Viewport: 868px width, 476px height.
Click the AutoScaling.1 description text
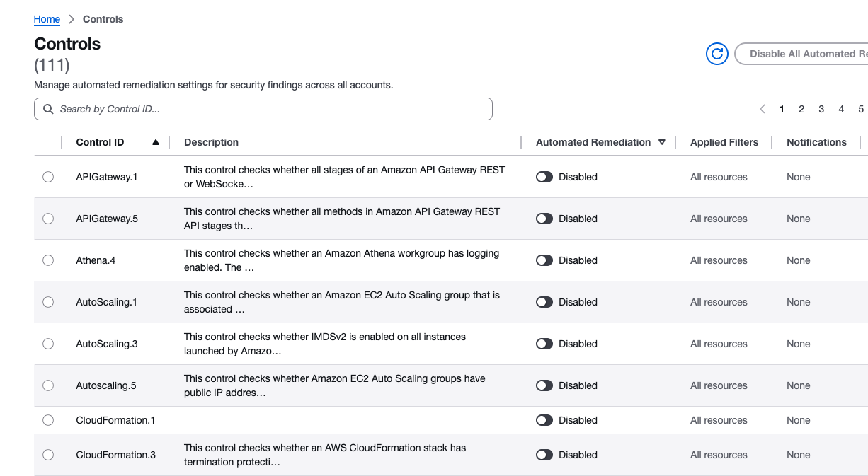coord(342,302)
